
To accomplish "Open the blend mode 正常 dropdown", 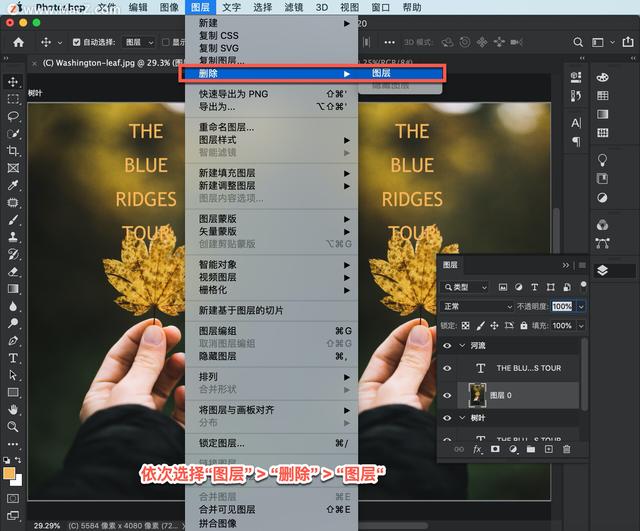I will coord(477,306).
